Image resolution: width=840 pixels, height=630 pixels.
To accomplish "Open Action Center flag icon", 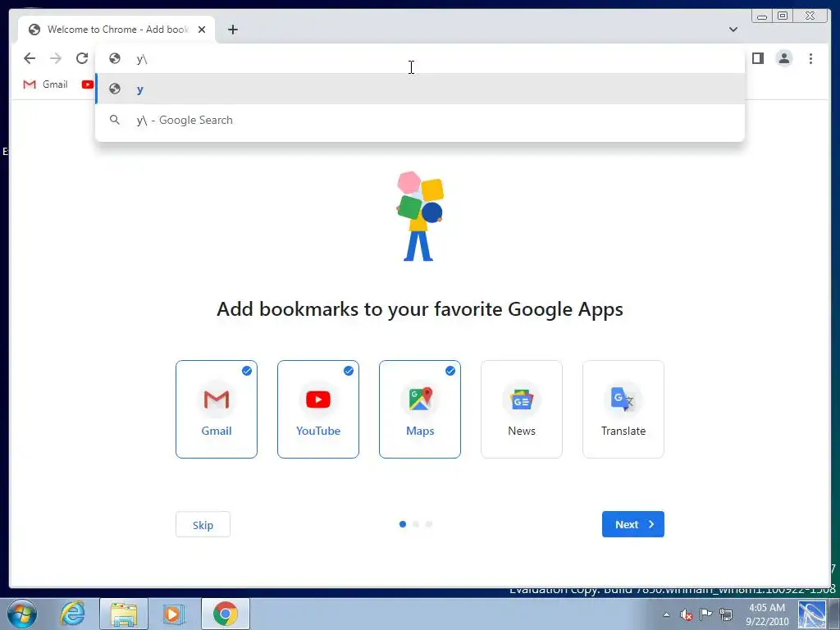I will [706, 614].
